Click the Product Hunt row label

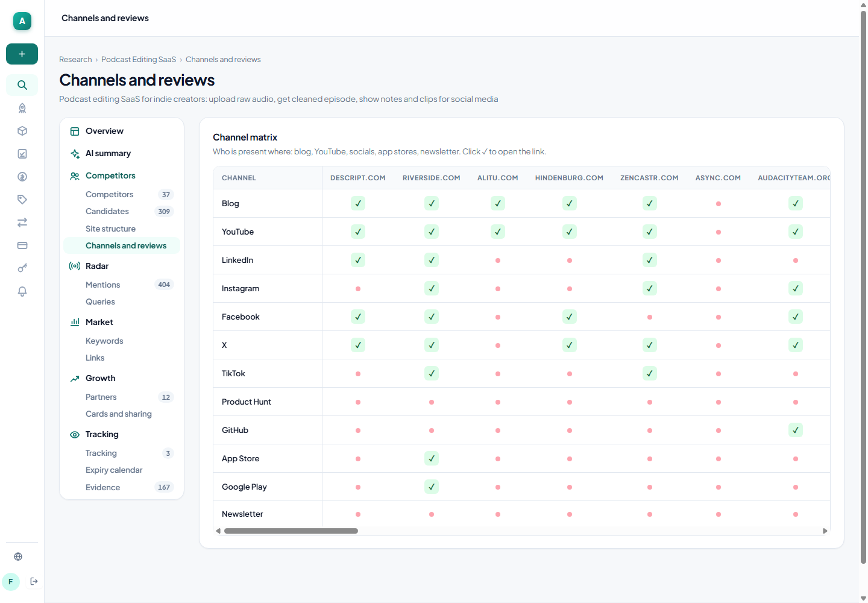point(247,402)
